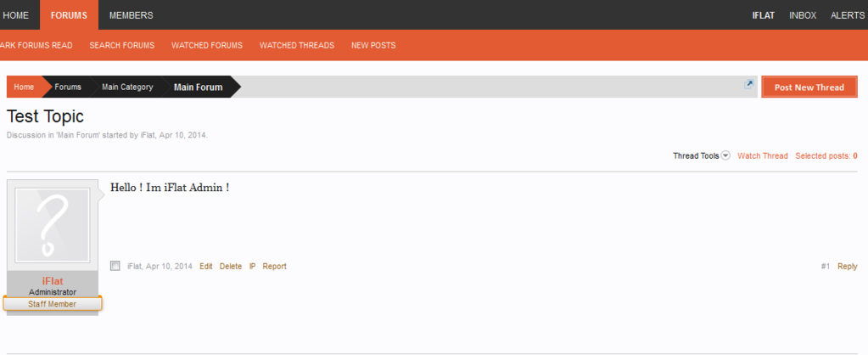Click the Watch Thread link
The width and height of the screenshot is (868, 355).
point(762,156)
